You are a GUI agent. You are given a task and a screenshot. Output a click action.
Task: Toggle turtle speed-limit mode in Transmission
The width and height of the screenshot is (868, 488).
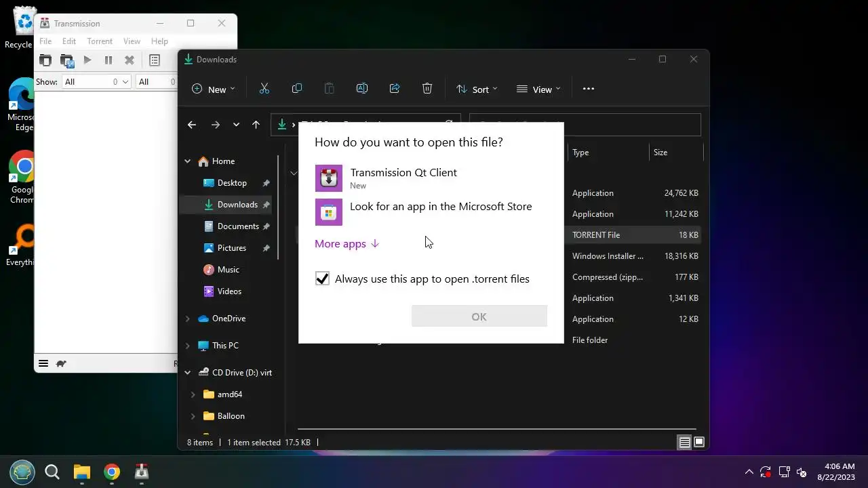(x=61, y=364)
